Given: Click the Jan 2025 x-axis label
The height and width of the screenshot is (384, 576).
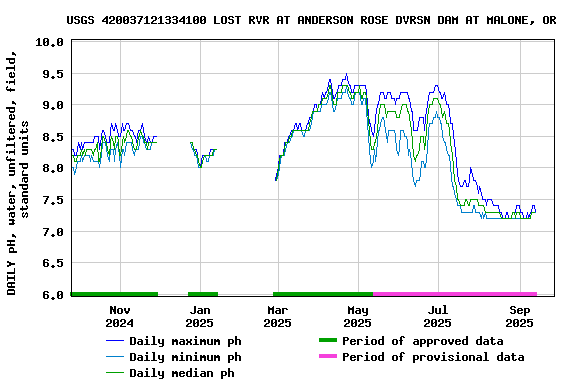Looking at the screenshot, I should point(199,316).
